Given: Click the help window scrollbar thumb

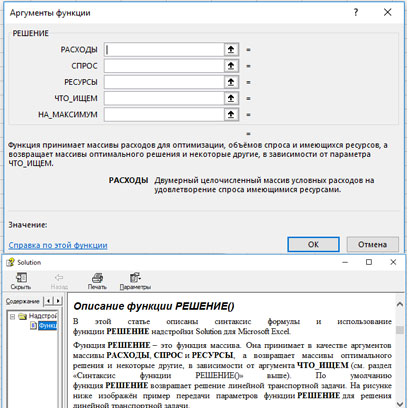Looking at the screenshot, I should click(399, 330).
